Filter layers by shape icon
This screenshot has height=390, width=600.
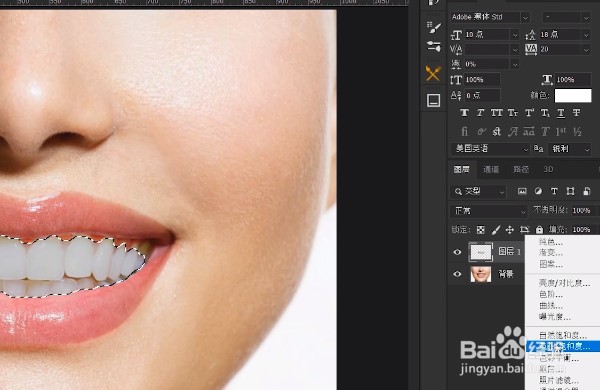[x=570, y=191]
